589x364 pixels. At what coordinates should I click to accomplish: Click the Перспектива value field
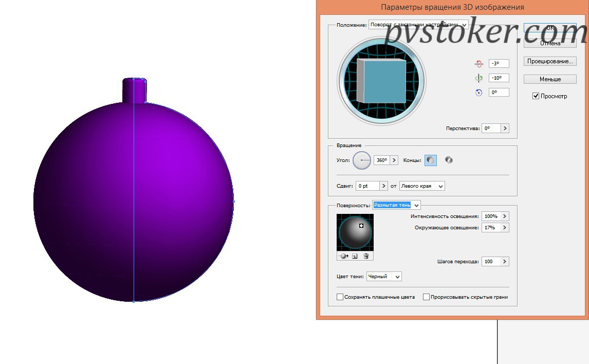tap(491, 129)
